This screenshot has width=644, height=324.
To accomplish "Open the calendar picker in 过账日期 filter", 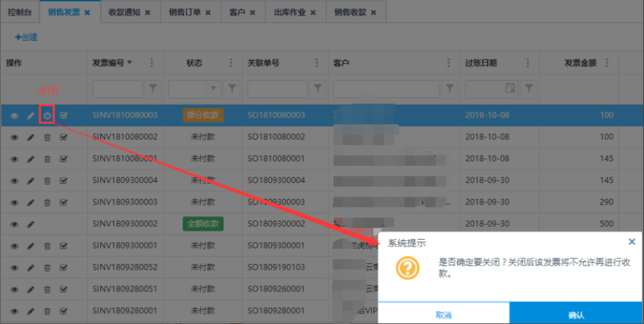I will point(510,89).
